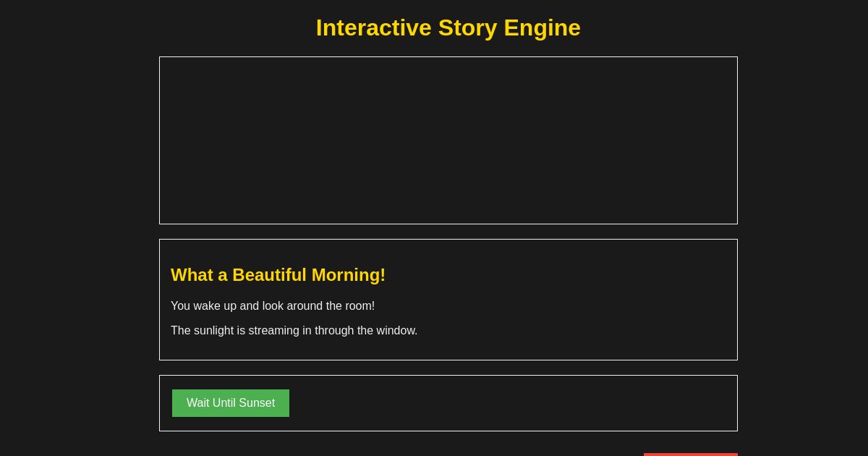Click the dark background outside the panels
This screenshot has width=868, height=456.
point(72,217)
